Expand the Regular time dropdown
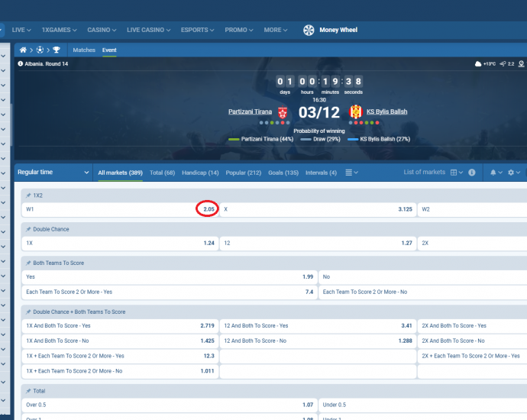Viewport: 527px width, 420px height. 53,172
